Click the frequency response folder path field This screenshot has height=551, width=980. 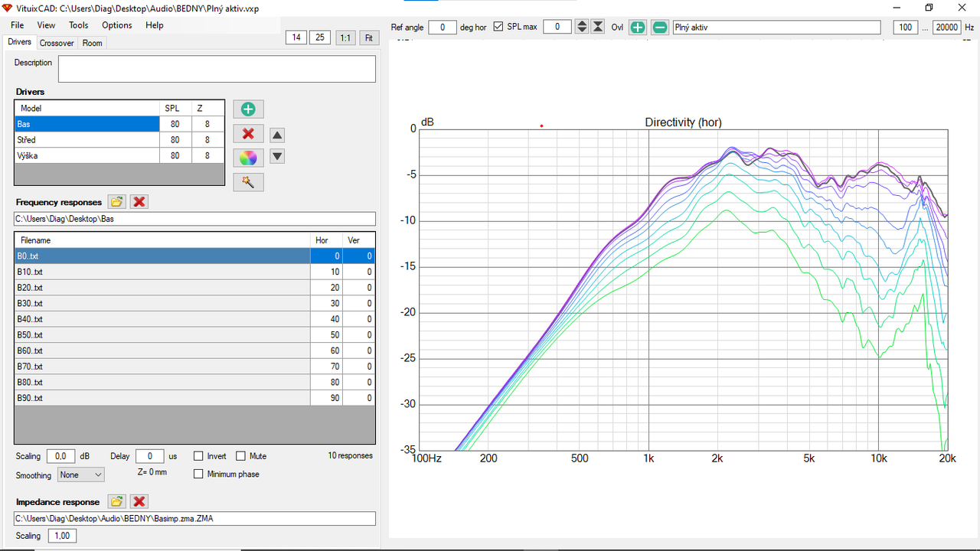coord(194,219)
